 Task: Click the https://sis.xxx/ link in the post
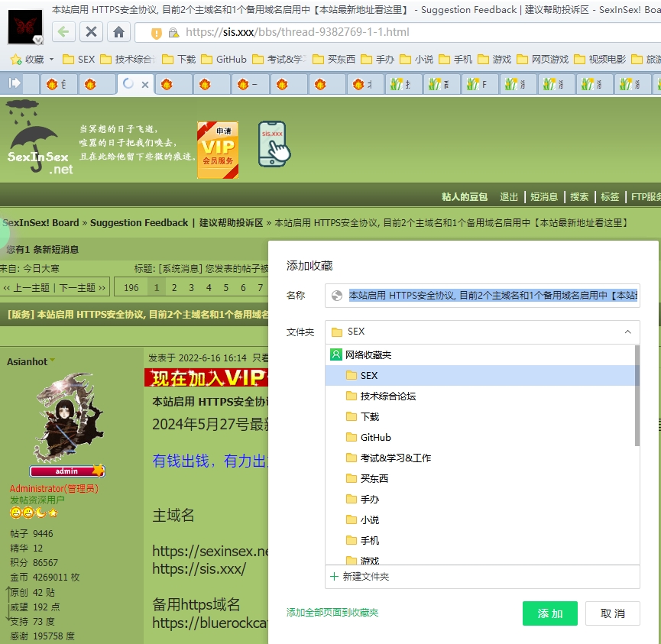(x=199, y=569)
